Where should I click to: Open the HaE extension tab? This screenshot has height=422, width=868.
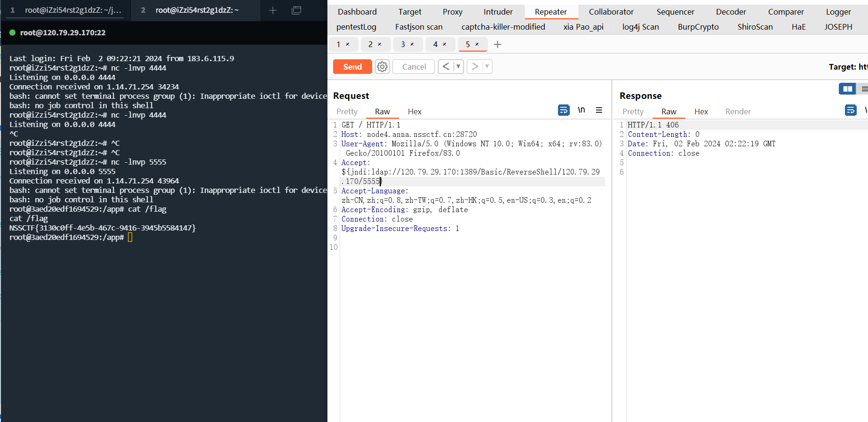(798, 27)
